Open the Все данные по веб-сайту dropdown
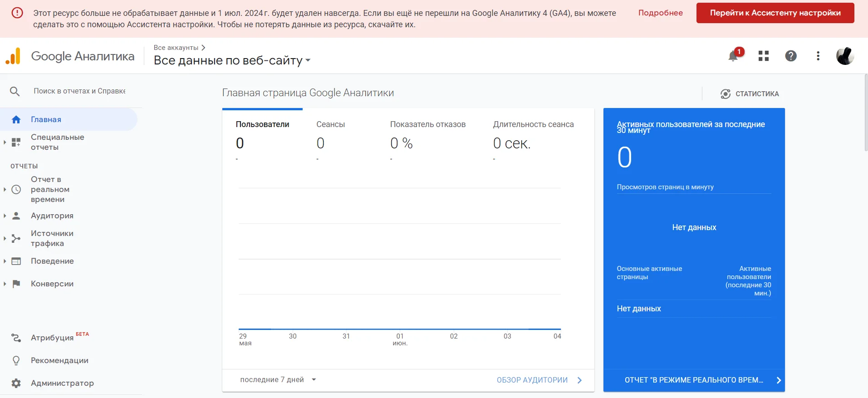This screenshot has width=868, height=398. 232,60
